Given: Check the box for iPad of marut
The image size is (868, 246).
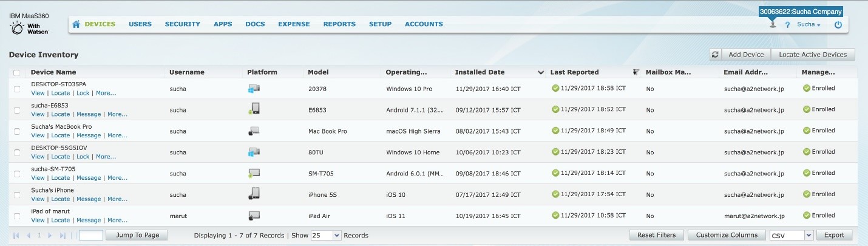Looking at the screenshot, I should pos(17,217).
